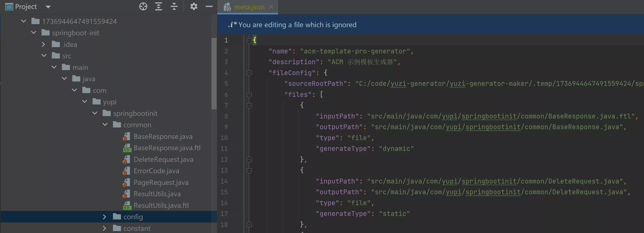
Task: Click the Select Opened File locate icon
Action: pyautogui.click(x=143, y=7)
